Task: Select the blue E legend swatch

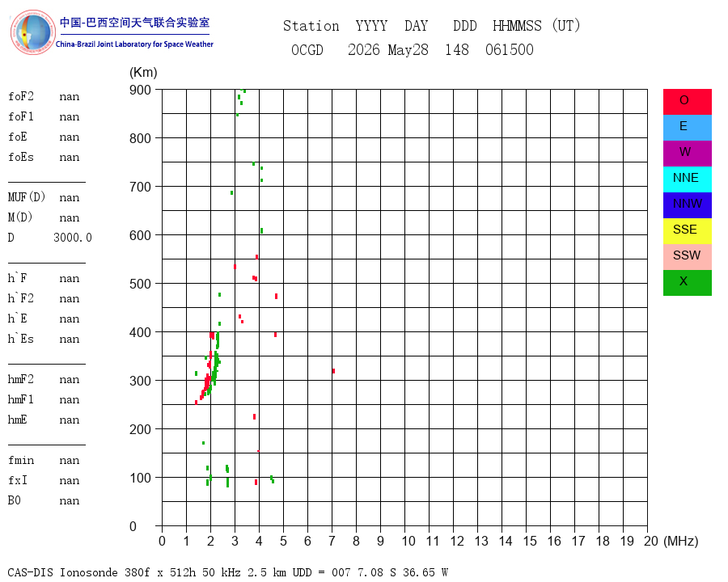Action: [x=687, y=128]
